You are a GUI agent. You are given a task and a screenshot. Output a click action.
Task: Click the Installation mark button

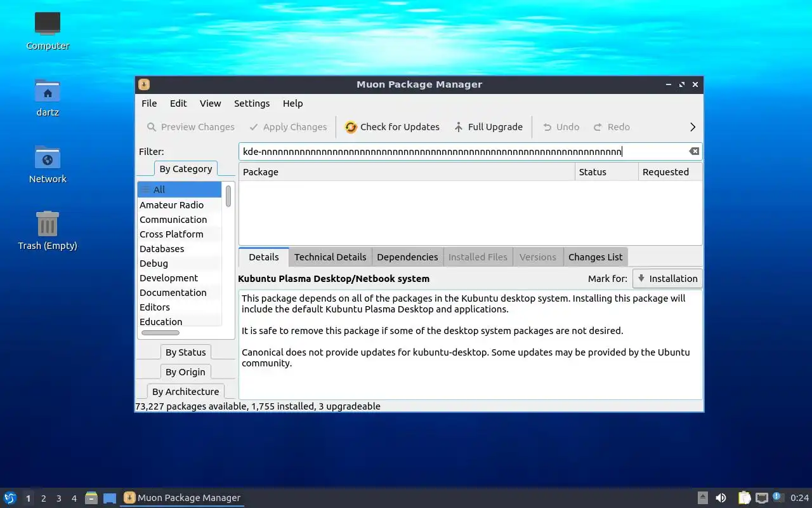[x=667, y=278]
